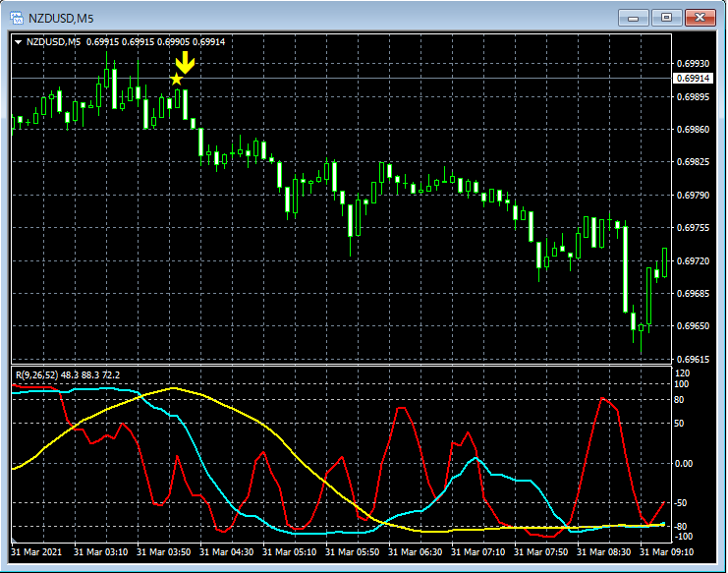This screenshot has height=573, width=728.
Task: Click the current price label 0.69914
Action: [x=692, y=78]
